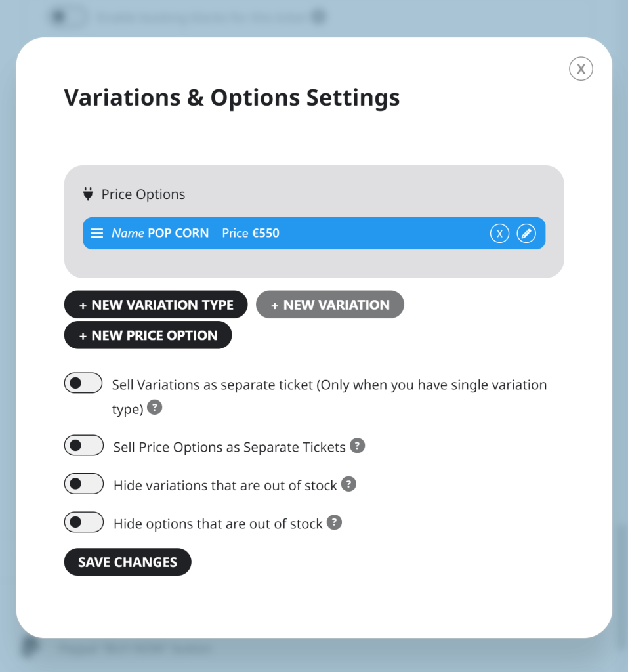628x672 pixels.
Task: Edit POP CORN with the pencil icon
Action: 526,233
